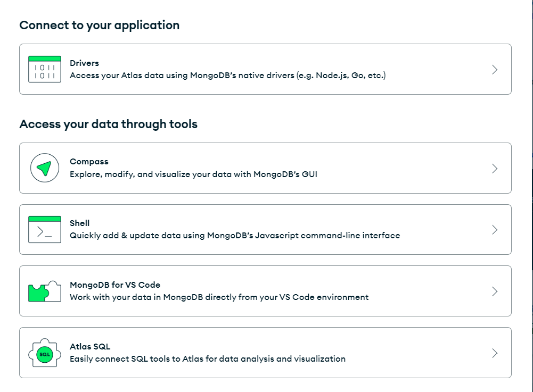Expand the Shell option chevron
Viewport: 533px width, 392px height.
(x=495, y=230)
